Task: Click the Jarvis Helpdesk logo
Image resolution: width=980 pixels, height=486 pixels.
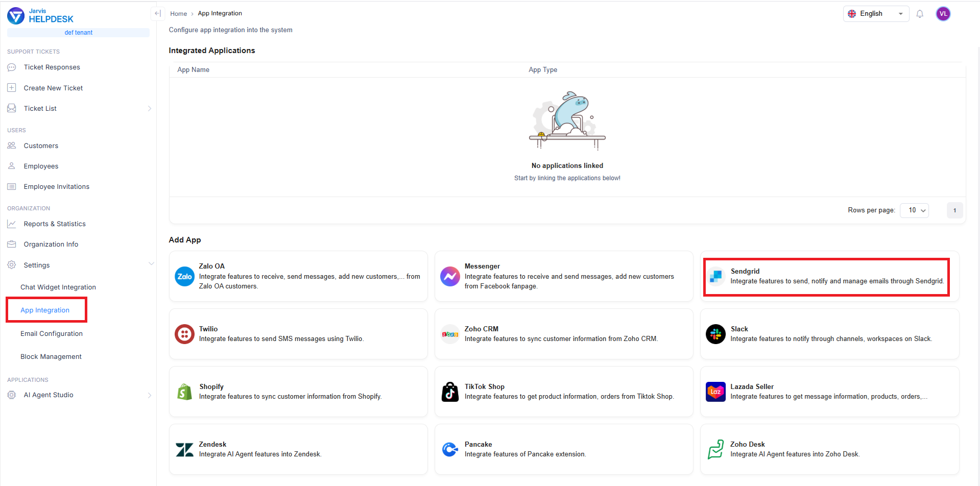Action: [x=40, y=16]
